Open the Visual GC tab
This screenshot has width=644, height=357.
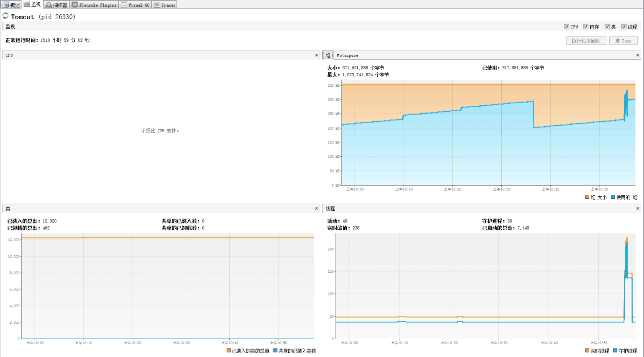(x=136, y=5)
